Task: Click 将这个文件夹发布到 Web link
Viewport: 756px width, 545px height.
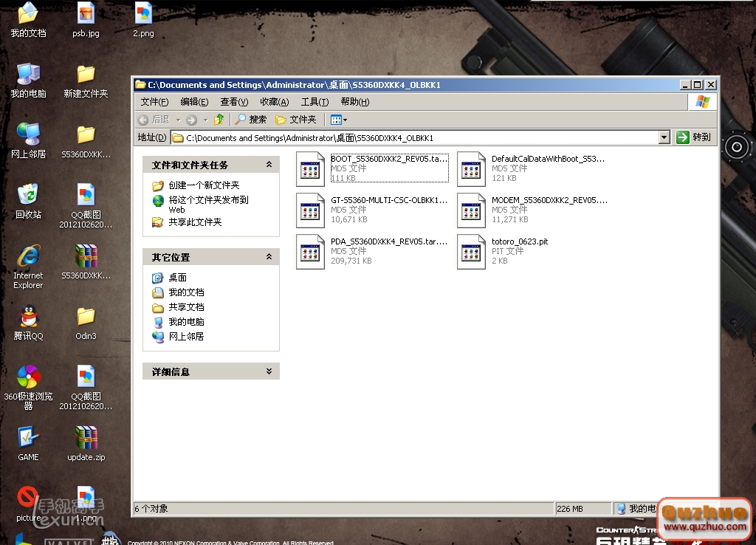Action: pyautogui.click(x=208, y=204)
